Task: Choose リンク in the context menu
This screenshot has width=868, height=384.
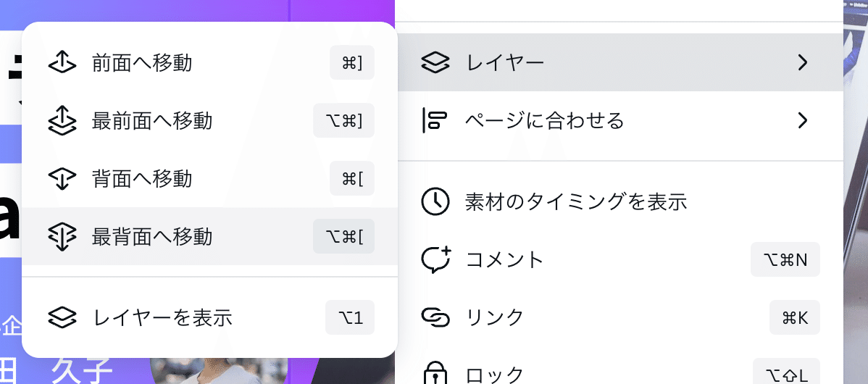Action: click(620, 317)
